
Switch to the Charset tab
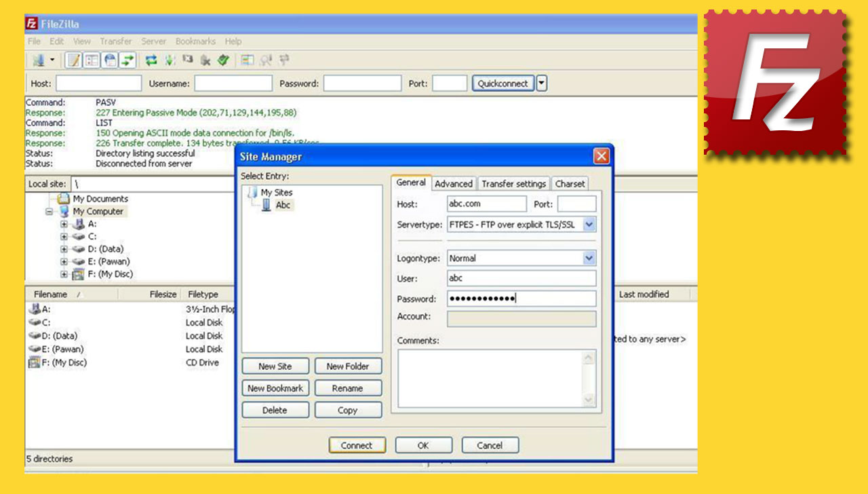click(570, 184)
